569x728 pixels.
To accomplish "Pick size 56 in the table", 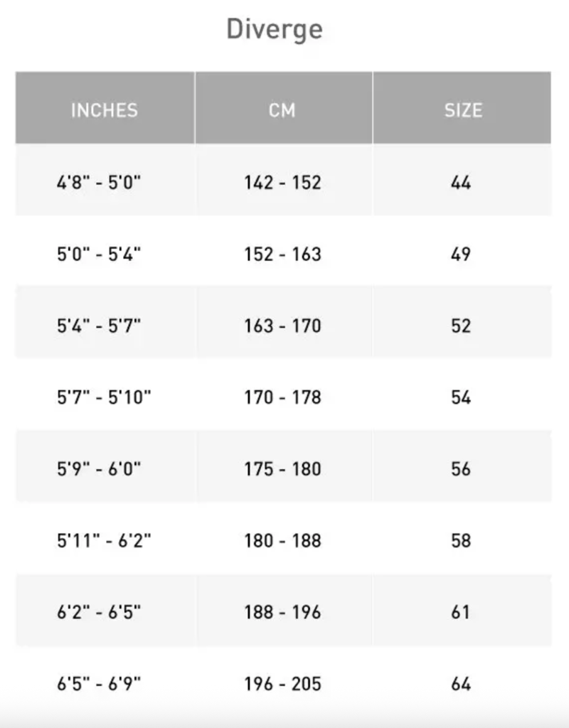I will click(x=461, y=469).
